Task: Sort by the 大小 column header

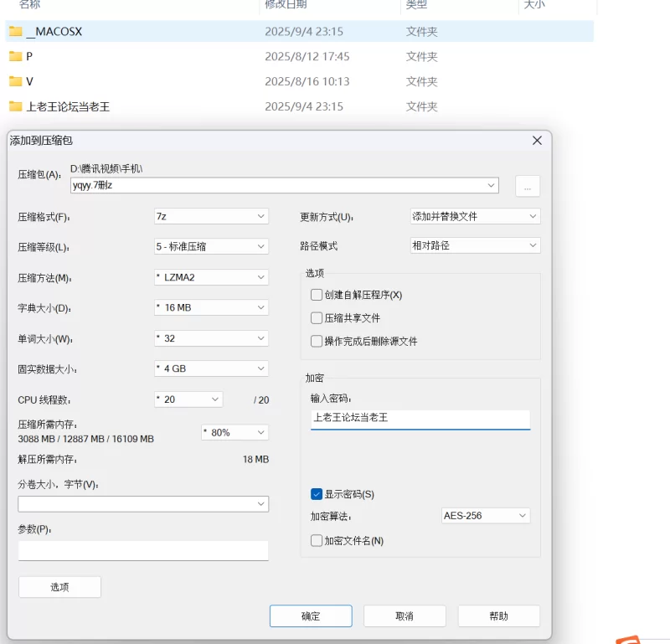Action: click(534, 5)
